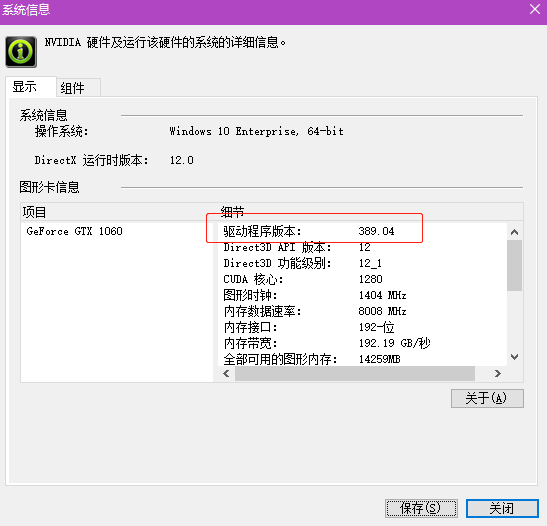Viewport: 547px width, 526px height.
Task: Open the 关于(A) button
Action: click(x=487, y=398)
